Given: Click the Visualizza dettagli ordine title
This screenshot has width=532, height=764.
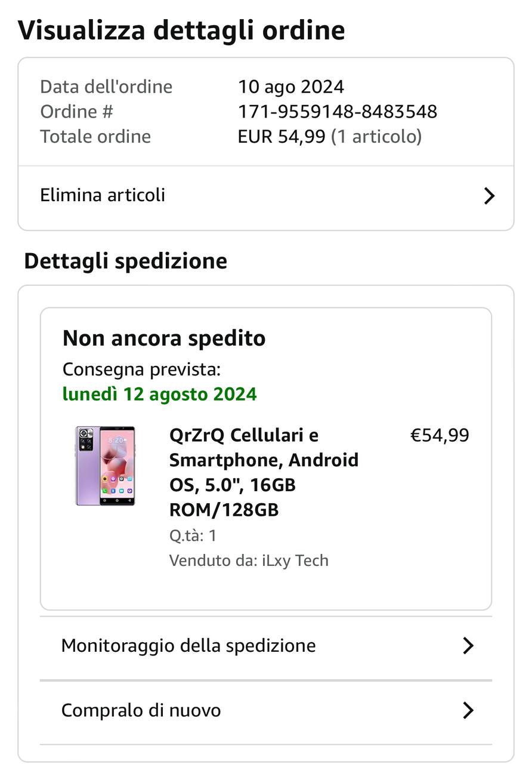Looking at the screenshot, I should point(181,30).
